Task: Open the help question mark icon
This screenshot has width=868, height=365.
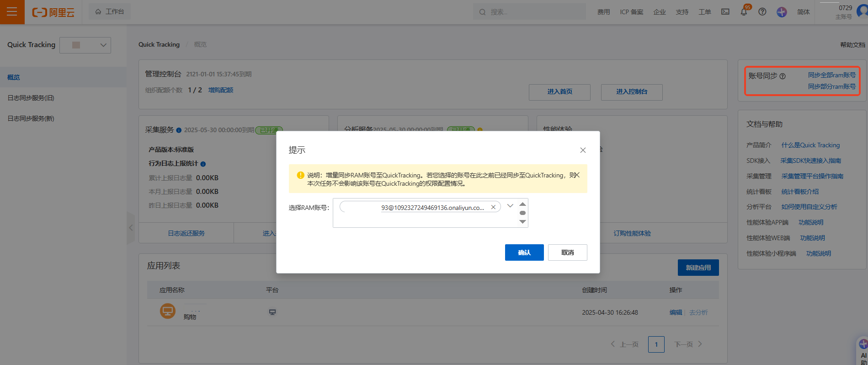Action: pos(762,12)
